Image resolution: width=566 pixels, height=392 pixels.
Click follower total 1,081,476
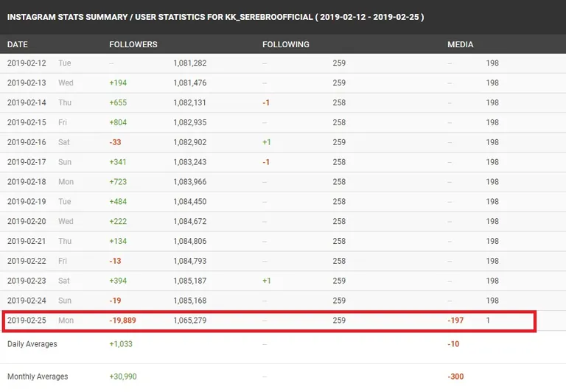point(190,83)
